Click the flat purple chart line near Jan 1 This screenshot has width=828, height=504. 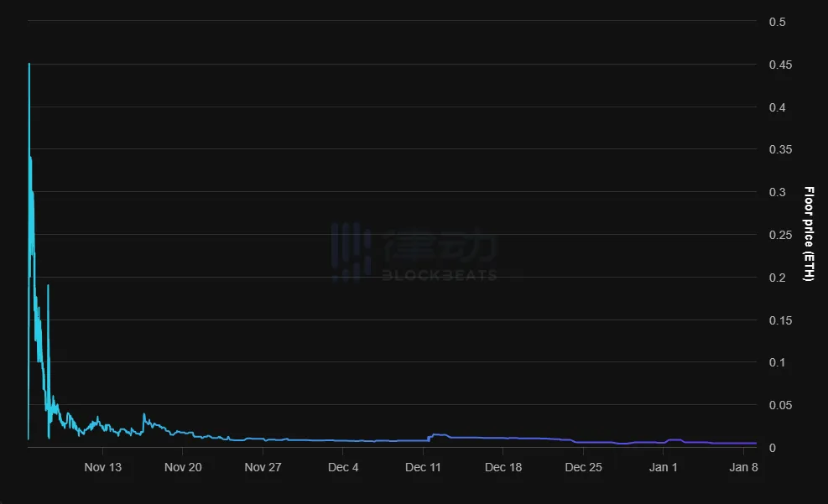coord(663,442)
